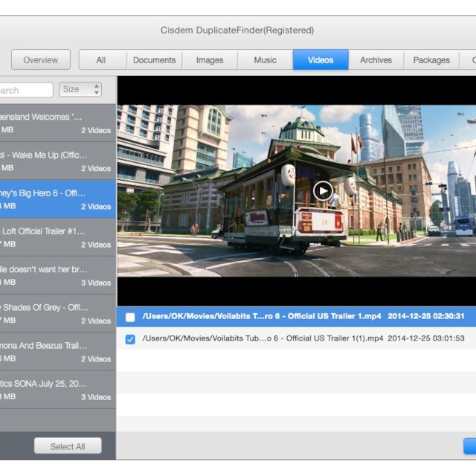Select the Videos tab
The image size is (476, 476).
pyautogui.click(x=321, y=60)
